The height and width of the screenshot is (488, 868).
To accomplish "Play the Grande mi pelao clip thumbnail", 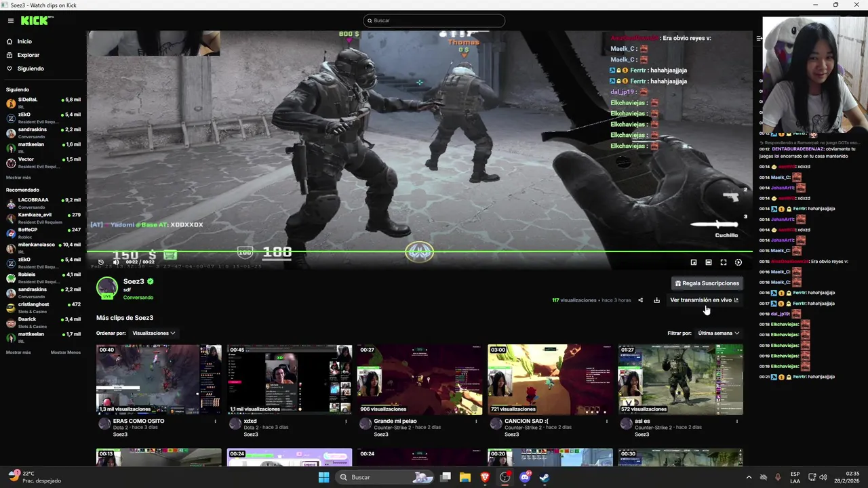I will pos(420,380).
